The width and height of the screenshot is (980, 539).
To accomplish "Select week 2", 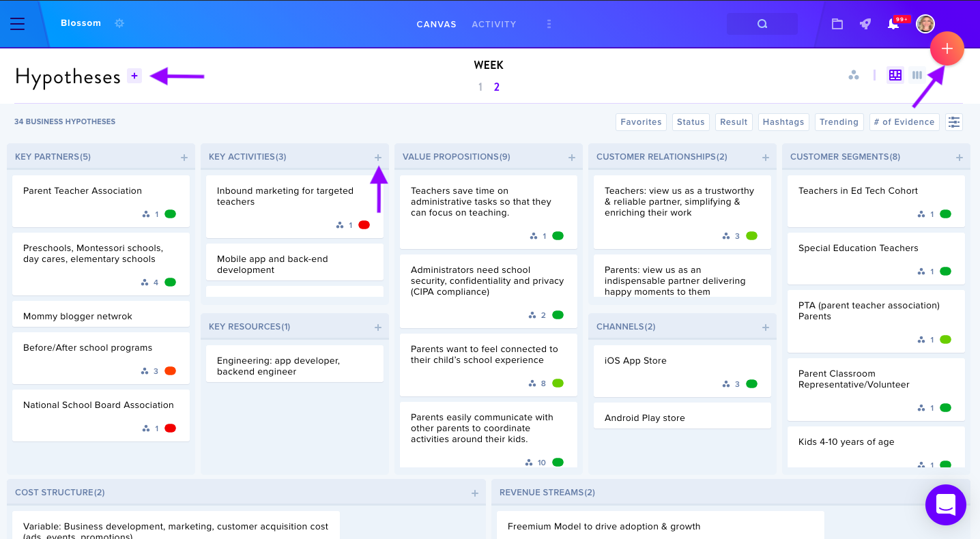I will pyautogui.click(x=497, y=87).
